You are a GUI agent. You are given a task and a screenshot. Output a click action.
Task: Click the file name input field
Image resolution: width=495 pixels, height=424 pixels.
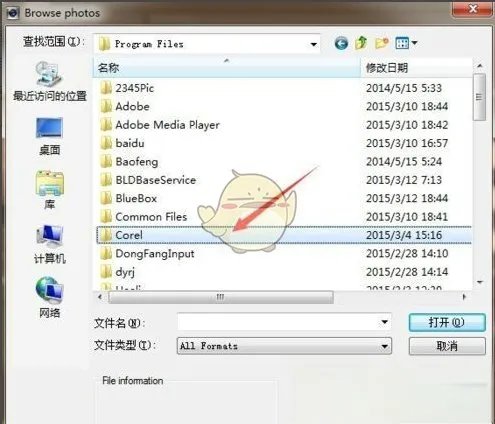click(x=284, y=322)
